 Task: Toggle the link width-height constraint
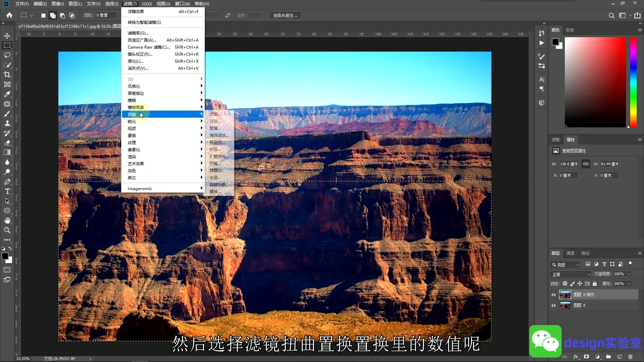point(586,164)
